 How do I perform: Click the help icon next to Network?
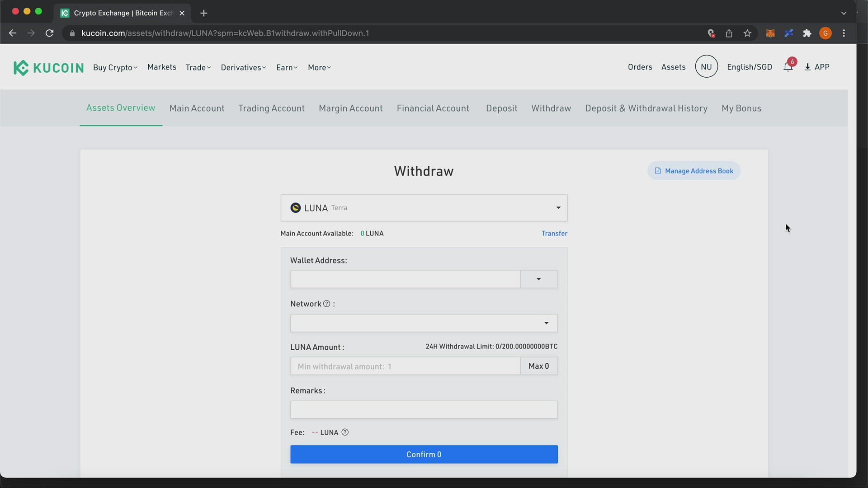(326, 304)
